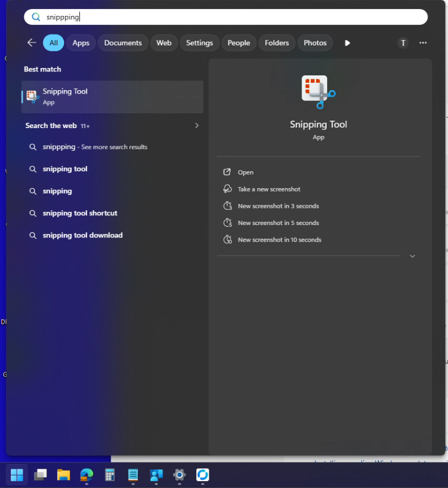The height and width of the screenshot is (488, 448).
Task: Click Open action for Snipping Tool
Action: [246, 172]
